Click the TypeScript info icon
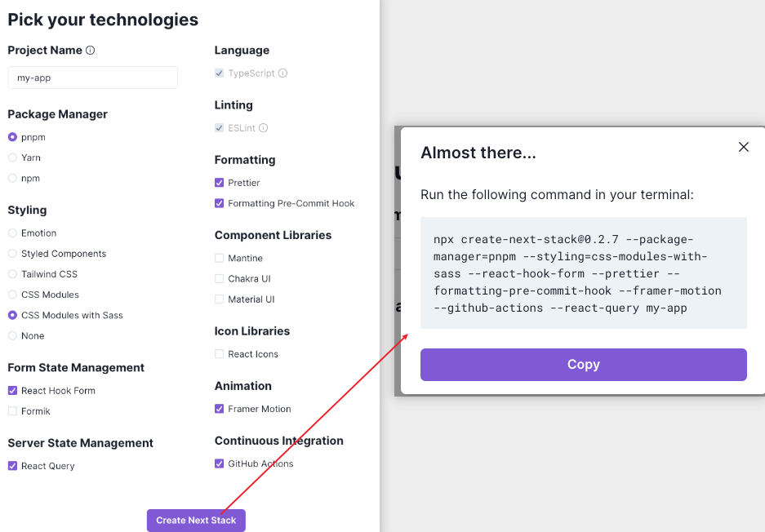This screenshot has width=765, height=532. pos(282,73)
